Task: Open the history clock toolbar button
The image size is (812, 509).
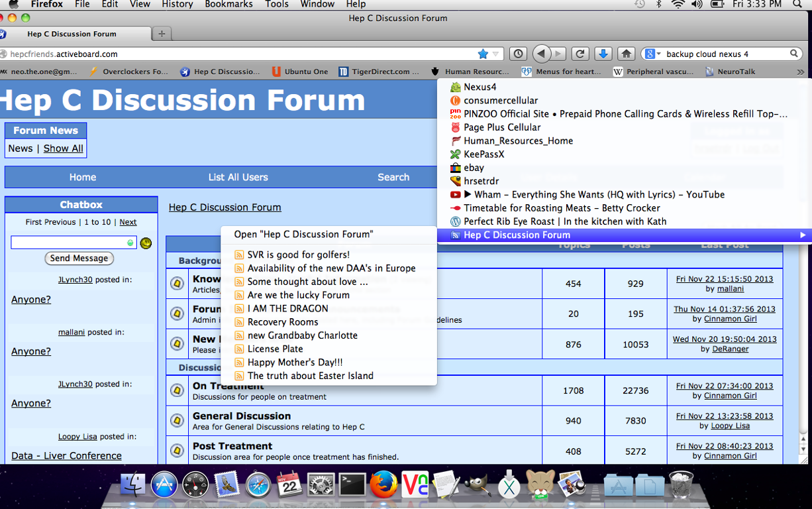Action: tap(518, 54)
